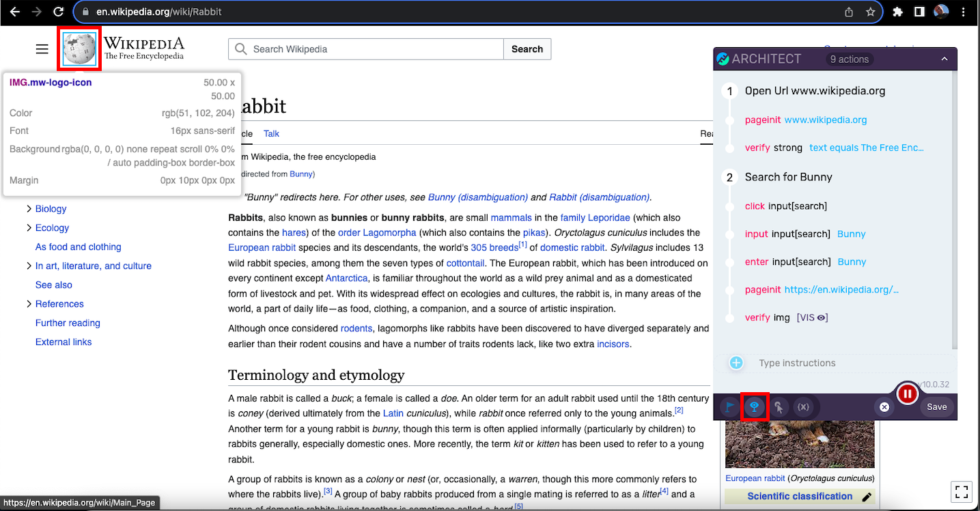The width and height of the screenshot is (980, 511).
Task: Expand the Biology contents section
Action: [29, 209]
